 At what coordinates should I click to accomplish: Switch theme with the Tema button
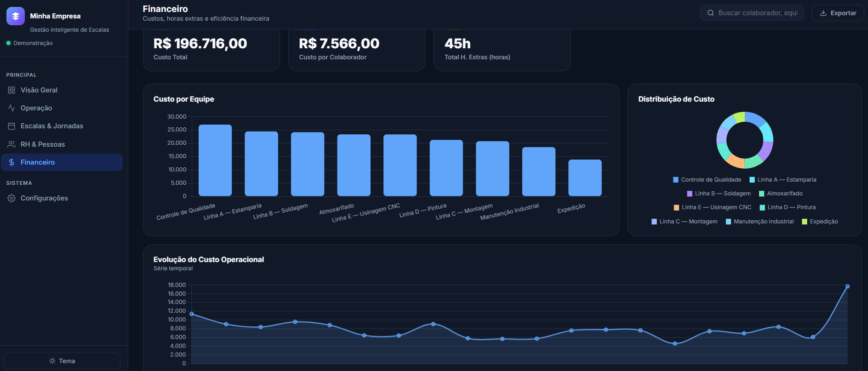62,361
